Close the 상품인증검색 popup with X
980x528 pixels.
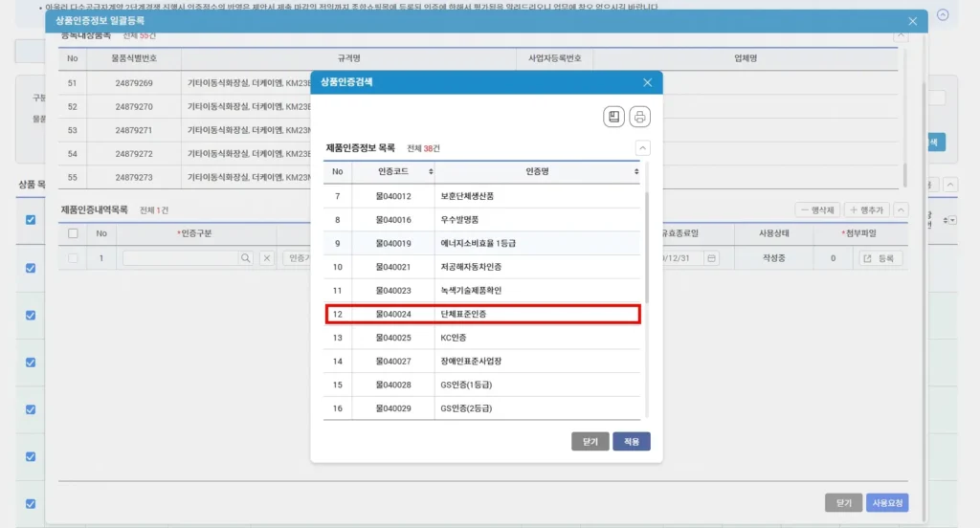point(647,83)
